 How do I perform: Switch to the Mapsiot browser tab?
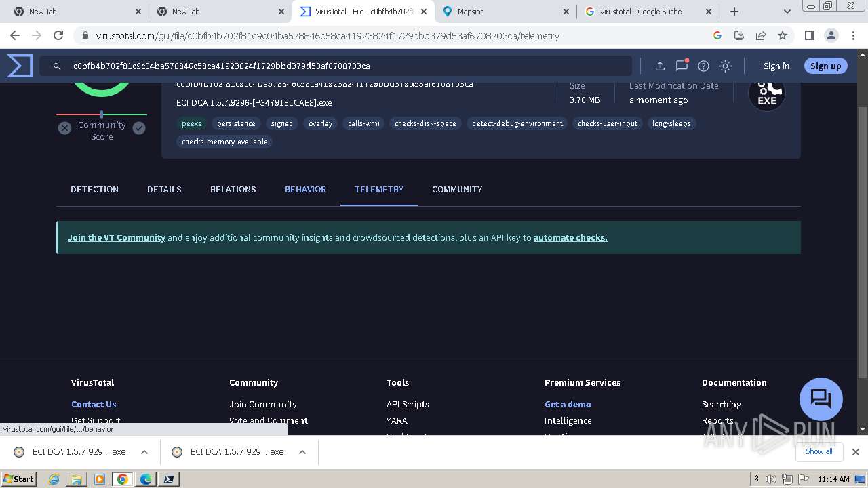pos(505,12)
